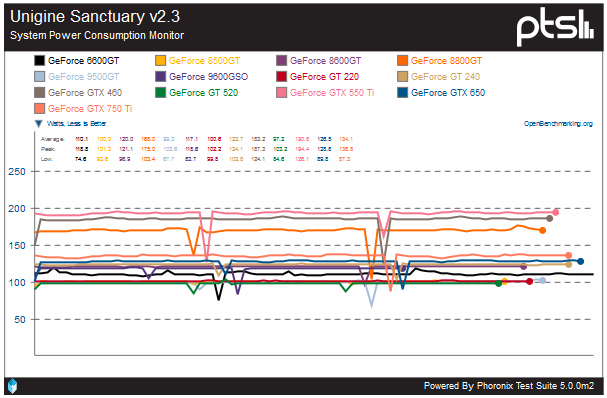Click the Peak row label
Image resolution: width=607 pixels, height=398 pixels.
point(48,149)
